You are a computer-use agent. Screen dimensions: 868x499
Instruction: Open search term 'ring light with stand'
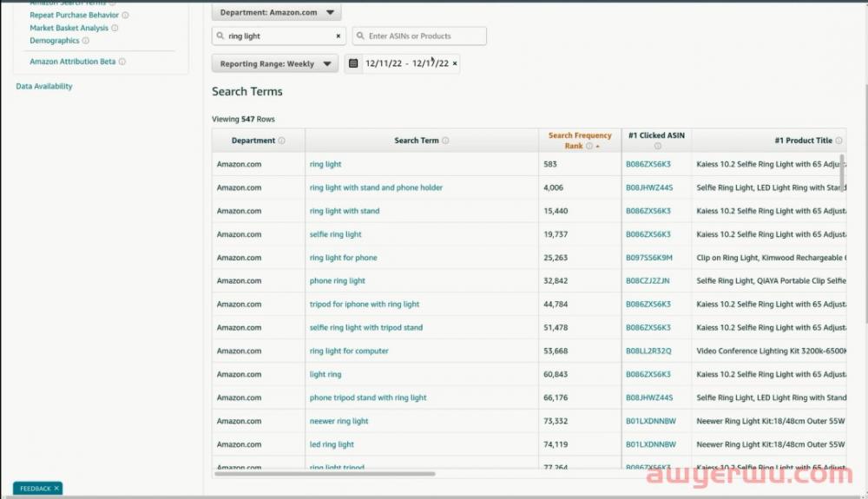coord(345,211)
